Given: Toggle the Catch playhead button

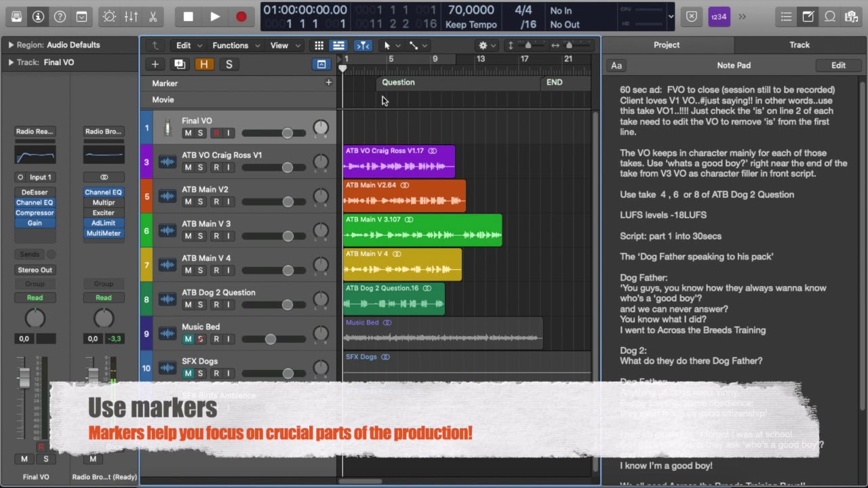Looking at the screenshot, I should (363, 45).
